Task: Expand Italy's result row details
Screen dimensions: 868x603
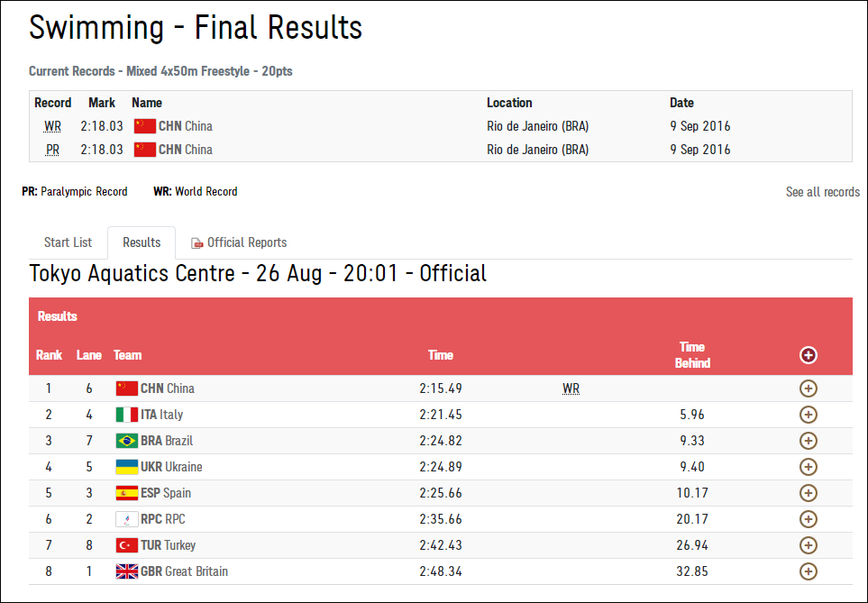Action: point(809,415)
